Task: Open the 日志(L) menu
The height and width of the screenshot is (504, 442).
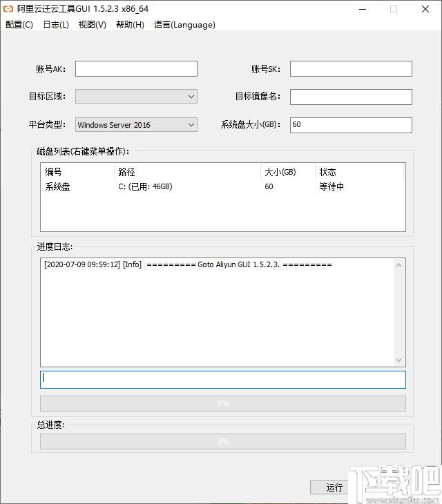Action: click(56, 25)
